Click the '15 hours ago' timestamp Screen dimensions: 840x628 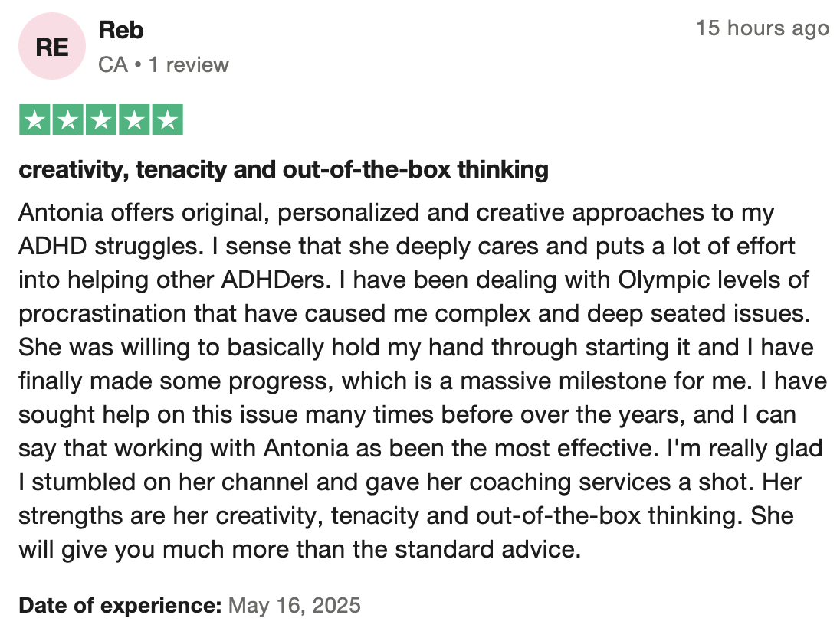point(762,28)
